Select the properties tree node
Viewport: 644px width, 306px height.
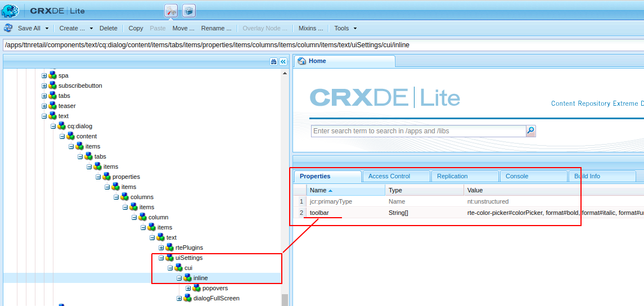point(126,177)
